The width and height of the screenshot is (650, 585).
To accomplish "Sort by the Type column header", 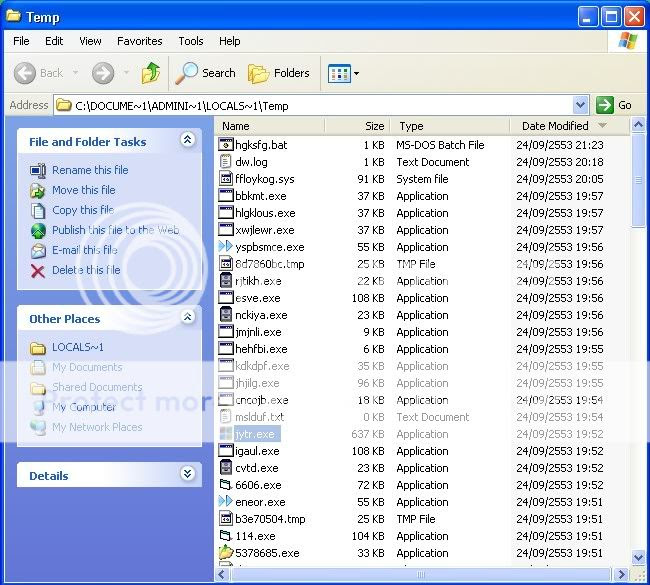I will coord(450,126).
